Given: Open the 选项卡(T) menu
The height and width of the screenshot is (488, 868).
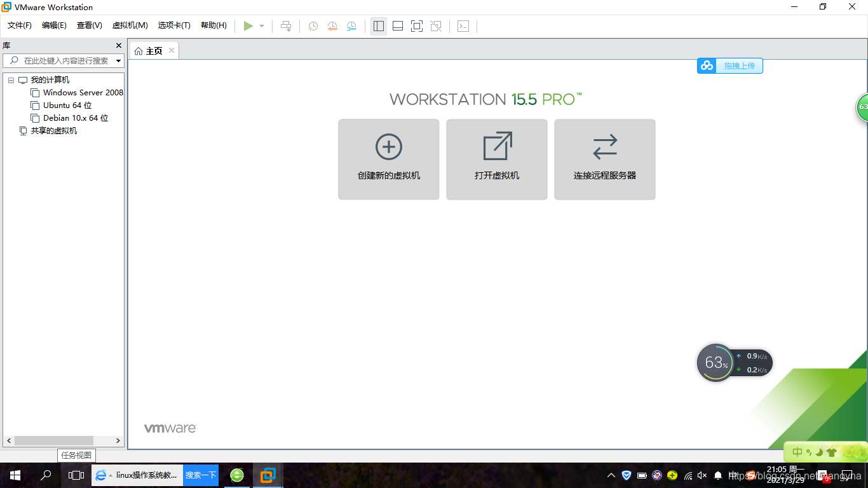Looking at the screenshot, I should (174, 25).
